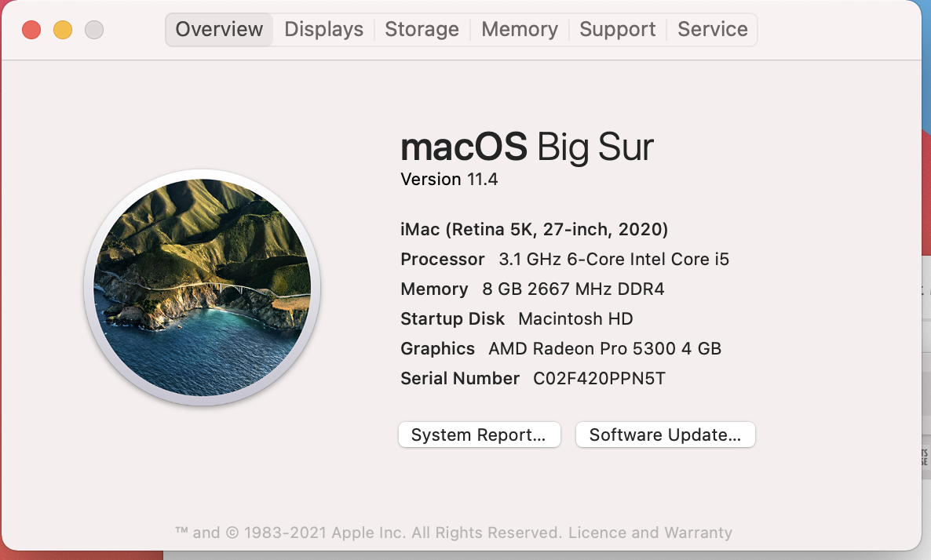931x560 pixels.
Task: Click the grey zoom window button
Action: pos(94,30)
